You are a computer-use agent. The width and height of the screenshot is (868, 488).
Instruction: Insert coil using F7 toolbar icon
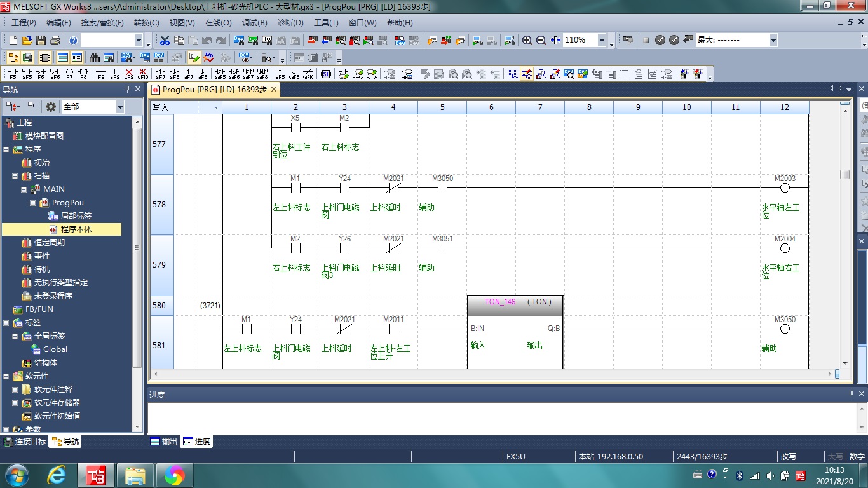click(x=69, y=74)
